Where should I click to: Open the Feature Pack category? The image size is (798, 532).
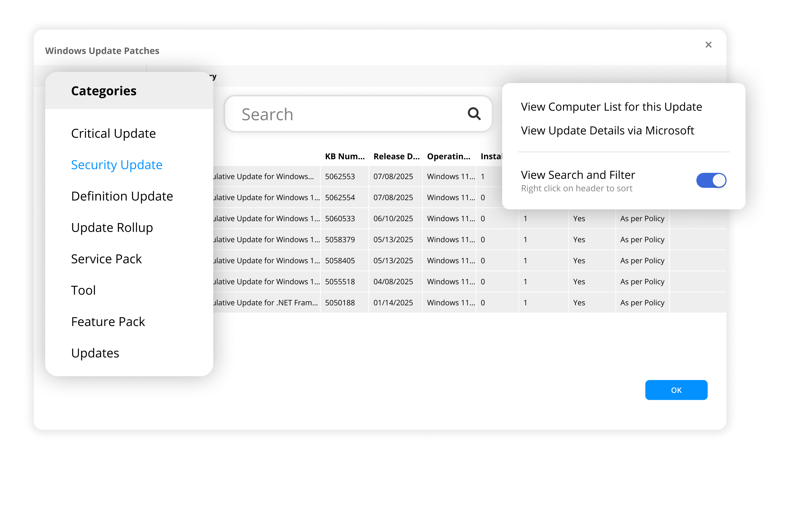click(x=108, y=322)
